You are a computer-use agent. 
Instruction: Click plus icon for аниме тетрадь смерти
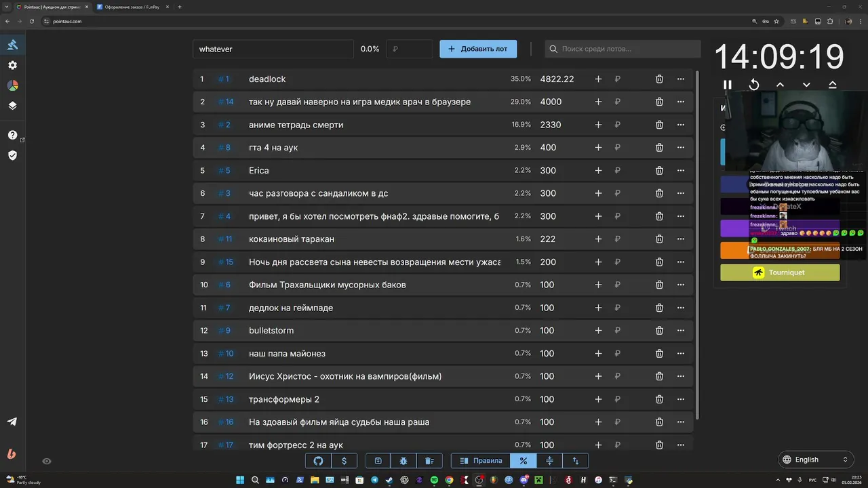598,125
